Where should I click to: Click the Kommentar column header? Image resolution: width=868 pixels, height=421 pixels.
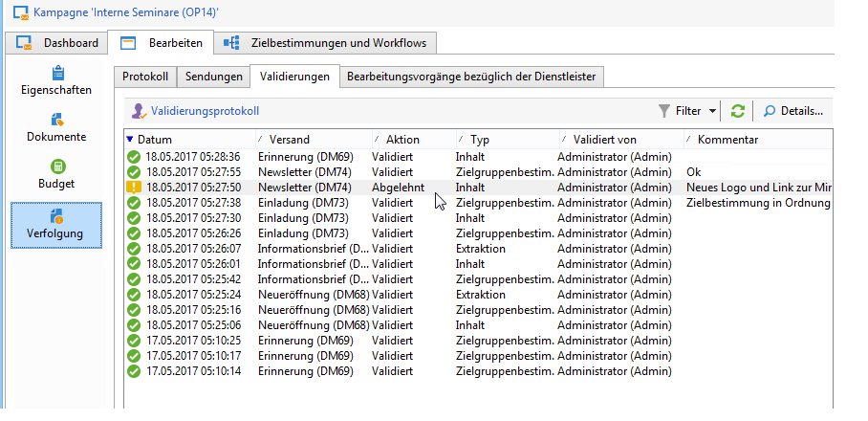[727, 140]
